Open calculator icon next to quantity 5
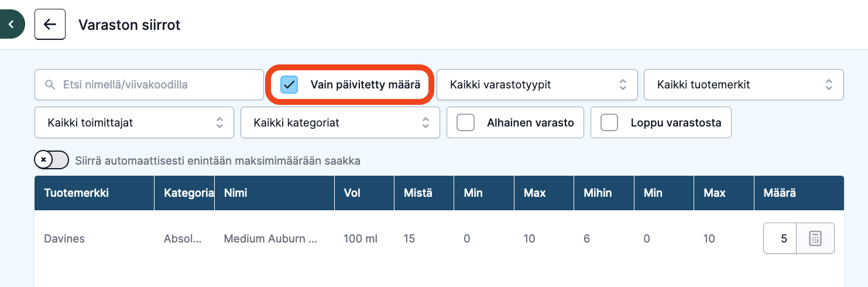Viewport: 868px width, 287px height. point(815,238)
